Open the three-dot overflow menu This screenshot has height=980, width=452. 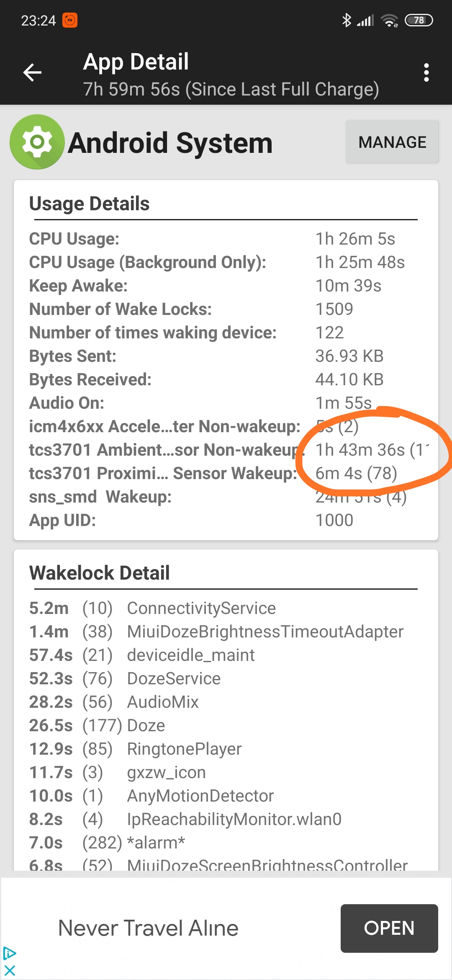426,73
